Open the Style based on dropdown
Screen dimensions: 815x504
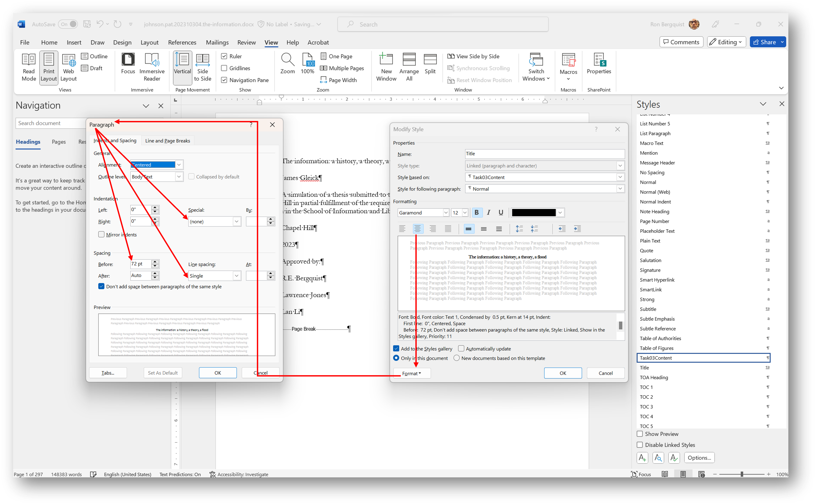click(x=620, y=177)
